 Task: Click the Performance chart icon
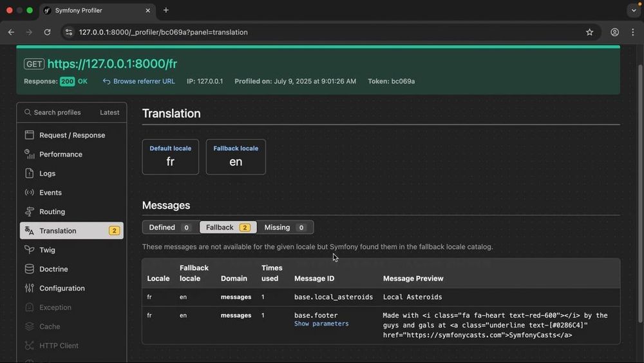(x=29, y=154)
